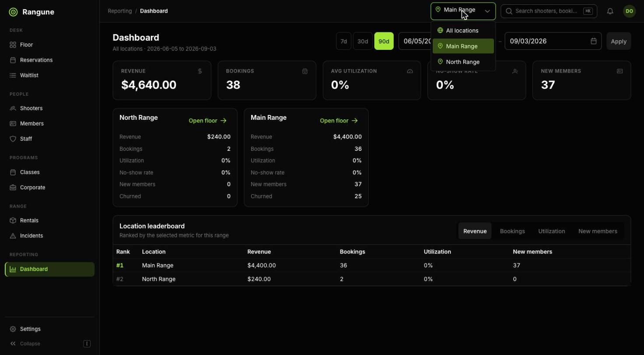The width and height of the screenshot is (644, 355).
Task: Open floor link for Main Range
Action: pyautogui.click(x=339, y=121)
